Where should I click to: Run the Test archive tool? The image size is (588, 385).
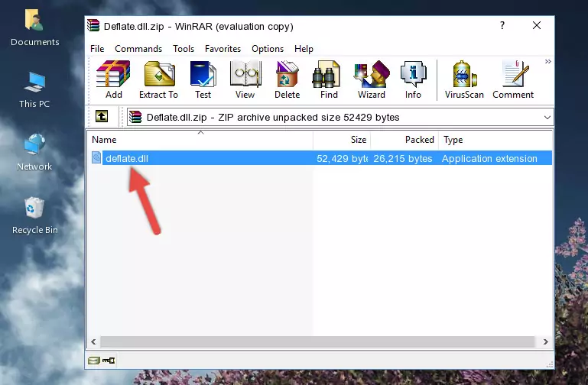point(203,79)
